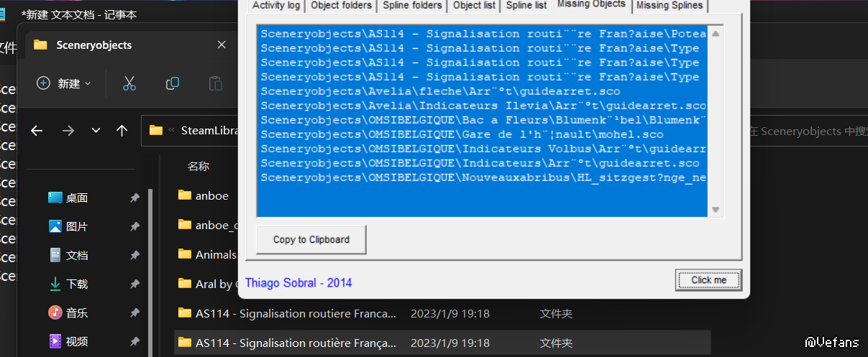Screen dimensions: 868x357
Task: Open the Spline folders tab
Action: [413, 6]
